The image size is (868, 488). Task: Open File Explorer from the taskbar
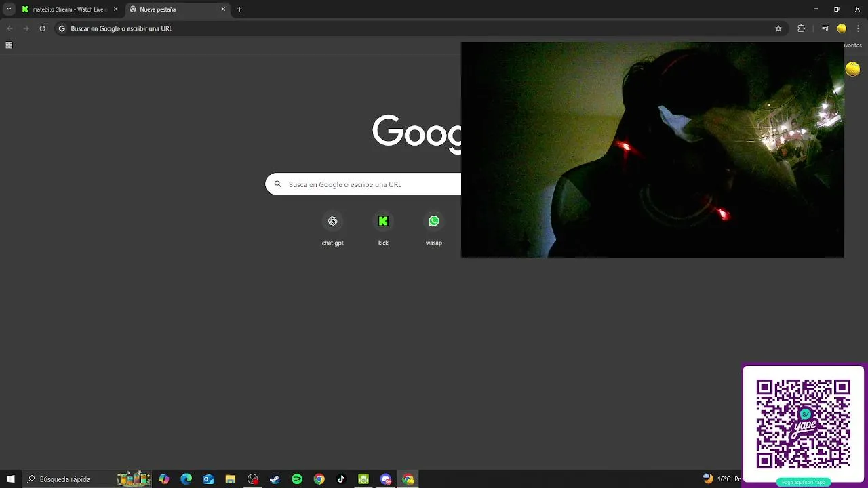click(231, 479)
